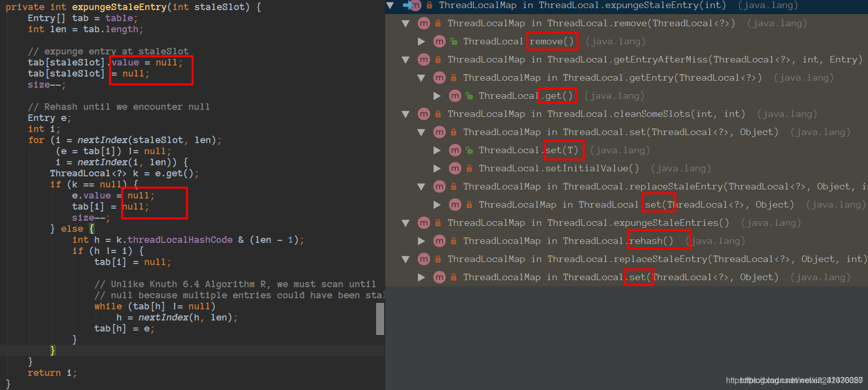Click lock icon on remove(ThreadLocal<?>) row
This screenshot has width=868, height=390.
438,23
